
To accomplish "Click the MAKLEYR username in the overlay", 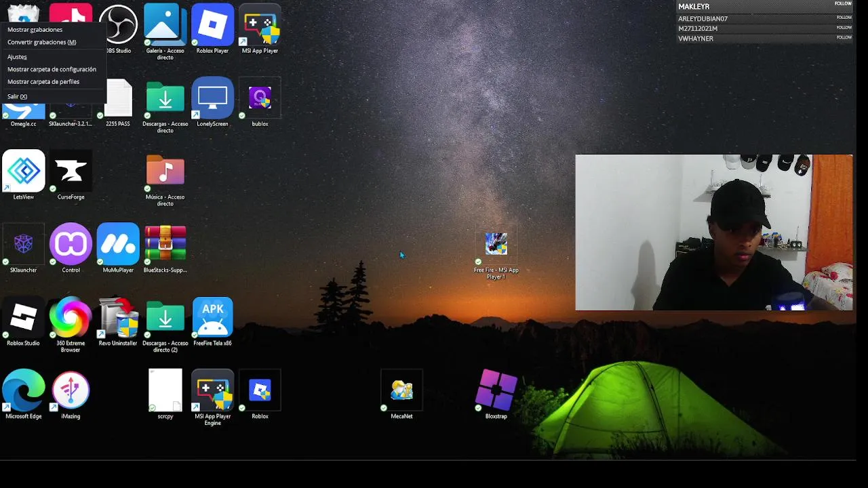I will click(x=694, y=7).
